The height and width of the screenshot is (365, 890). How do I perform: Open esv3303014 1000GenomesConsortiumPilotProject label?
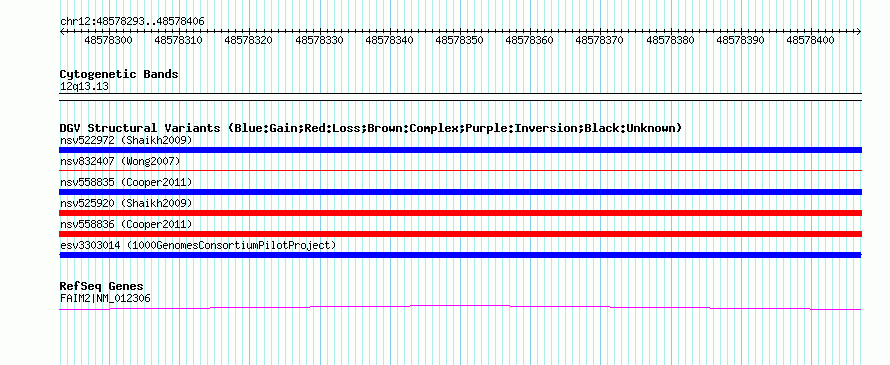coord(198,245)
